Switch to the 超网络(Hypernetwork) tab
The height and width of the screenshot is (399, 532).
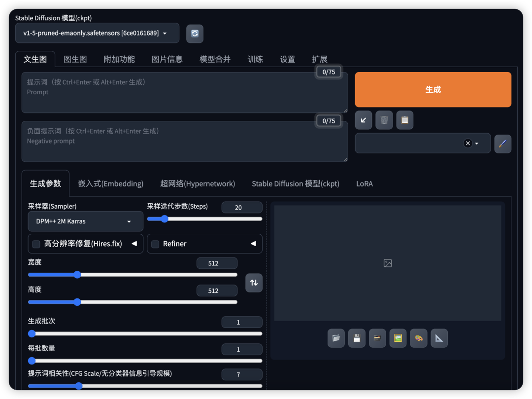[x=198, y=183]
